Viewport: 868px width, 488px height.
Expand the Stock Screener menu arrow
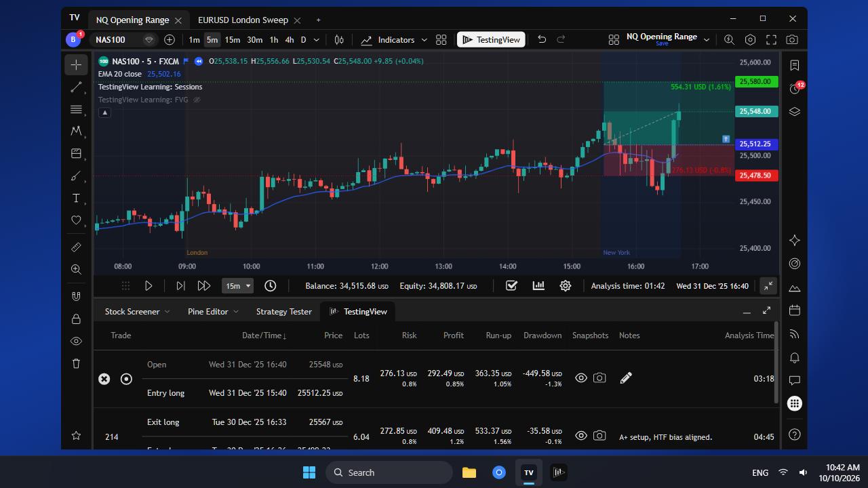click(167, 312)
